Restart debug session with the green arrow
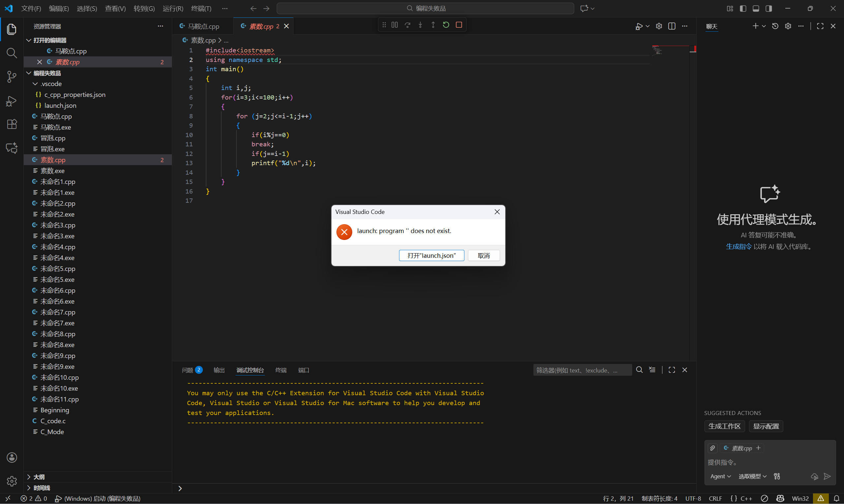Screen dimensions: 844x504 (x=446, y=25)
